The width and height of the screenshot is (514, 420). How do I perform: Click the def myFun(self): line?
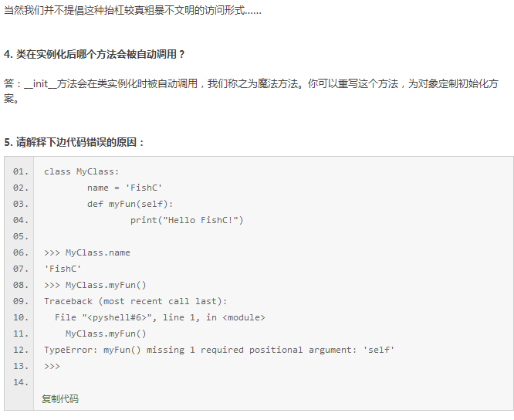130,204
